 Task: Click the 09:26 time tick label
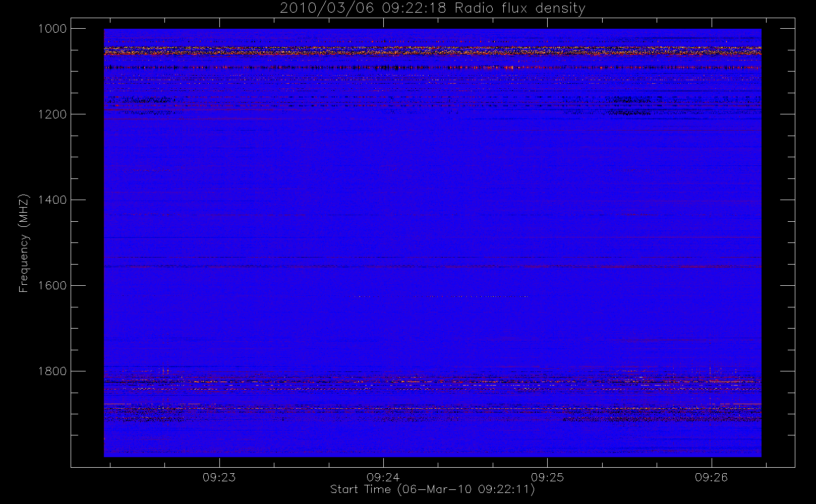(x=711, y=477)
